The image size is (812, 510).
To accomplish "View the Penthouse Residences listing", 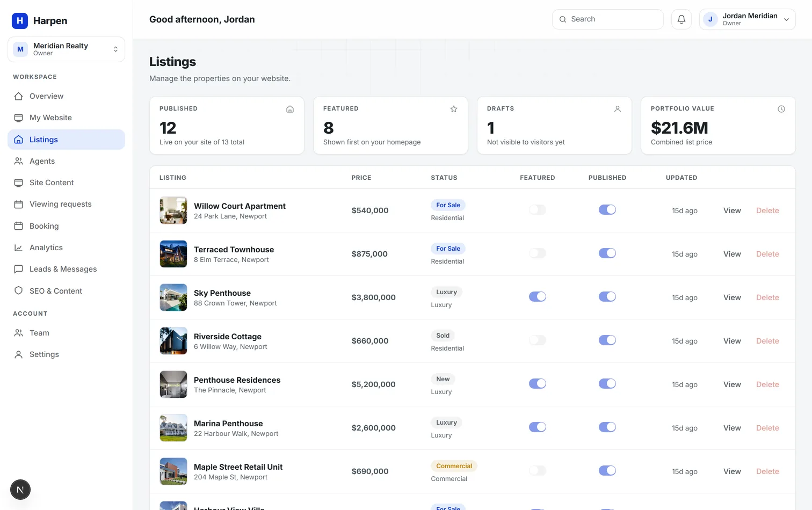I will [x=732, y=384].
